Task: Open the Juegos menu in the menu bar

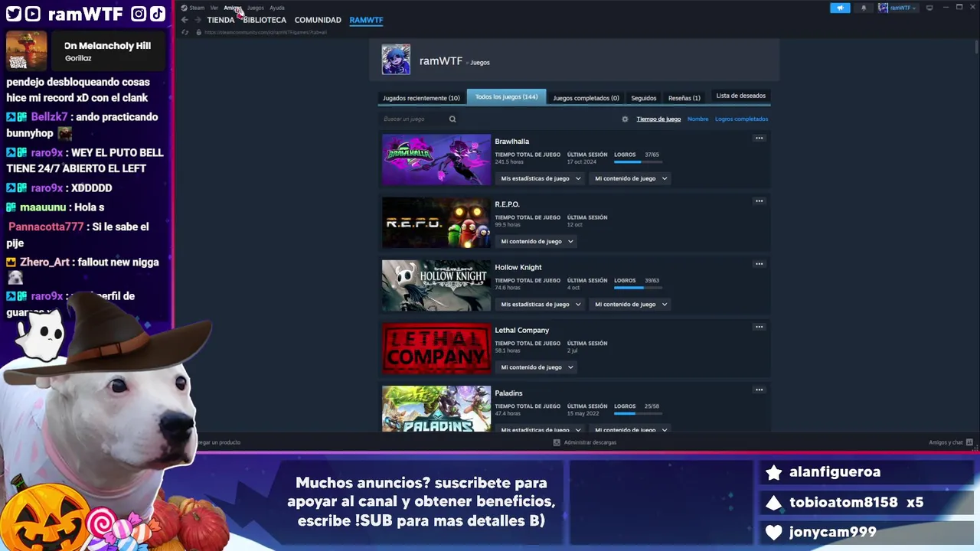Action: point(256,8)
